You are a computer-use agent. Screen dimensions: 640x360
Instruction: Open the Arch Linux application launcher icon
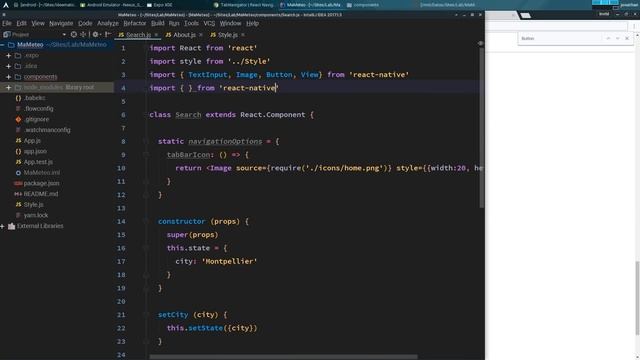coord(5,5)
